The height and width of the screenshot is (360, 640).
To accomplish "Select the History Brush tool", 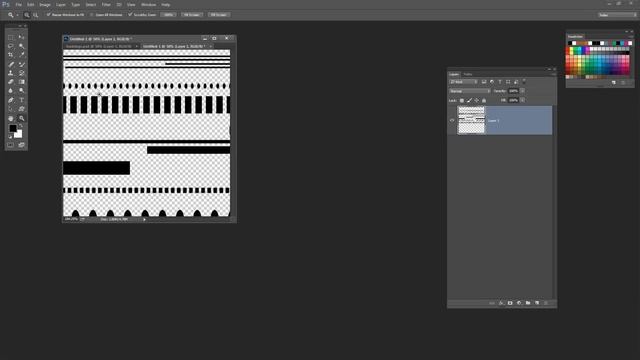I will pos(22,73).
